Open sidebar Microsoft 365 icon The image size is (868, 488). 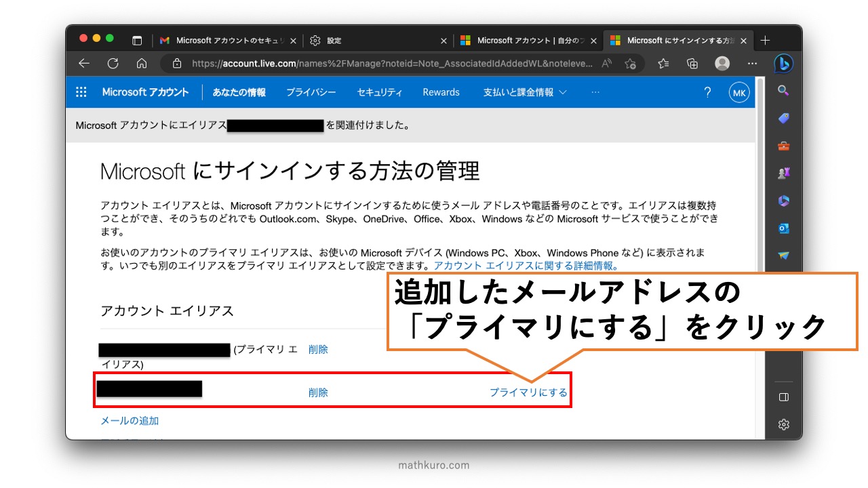coord(783,201)
